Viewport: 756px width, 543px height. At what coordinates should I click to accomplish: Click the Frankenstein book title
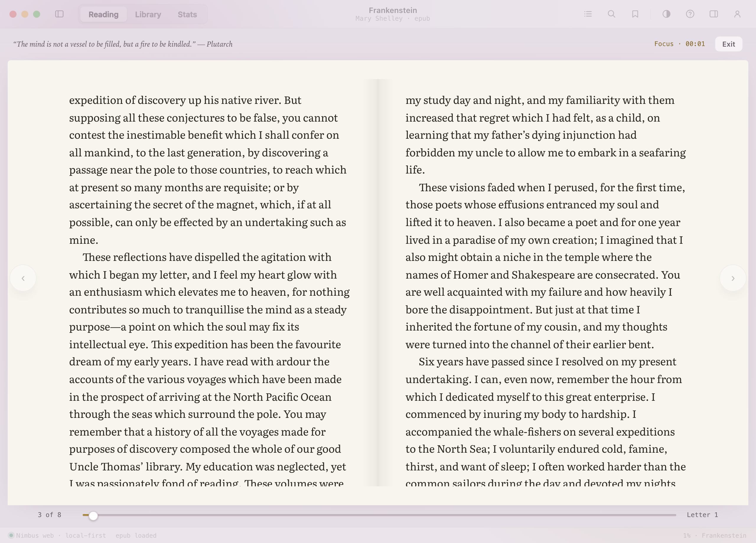click(393, 10)
